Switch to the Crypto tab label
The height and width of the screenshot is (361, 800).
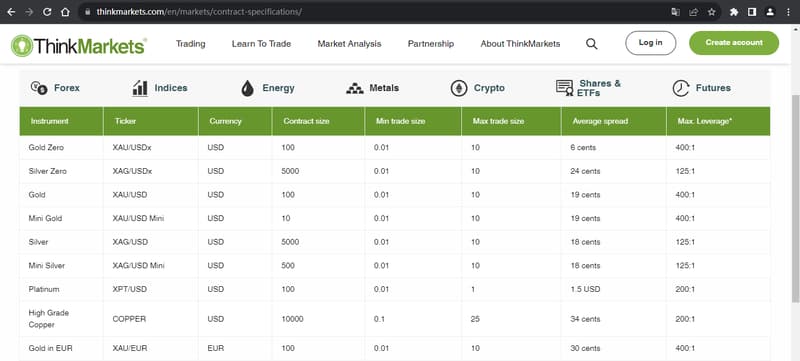(489, 88)
